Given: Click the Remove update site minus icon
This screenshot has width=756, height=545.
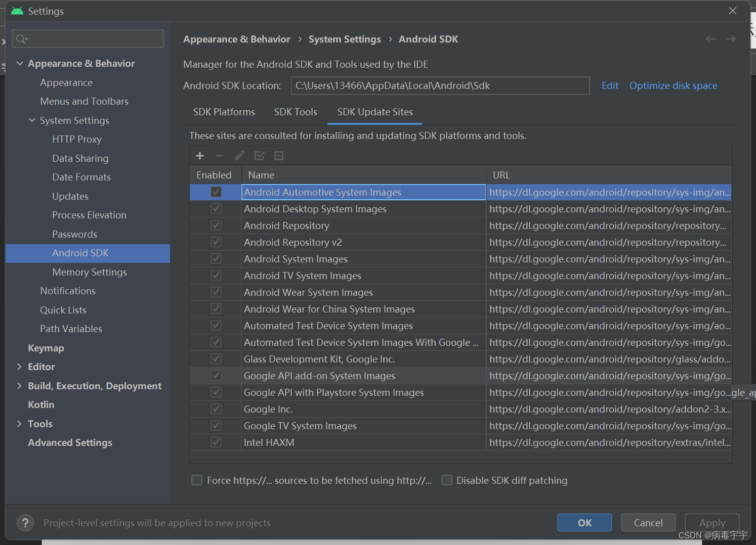Looking at the screenshot, I should 220,156.
